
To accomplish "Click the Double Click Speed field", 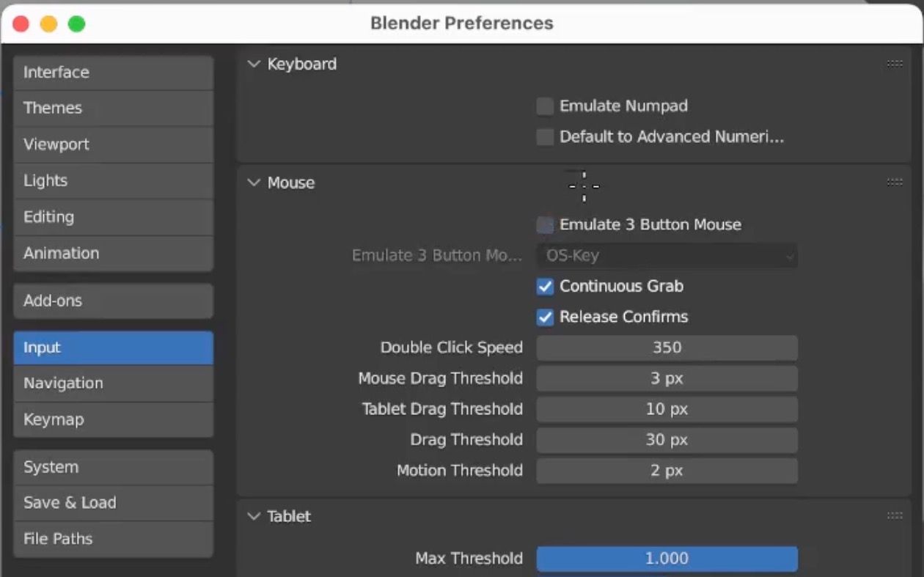I will click(667, 348).
